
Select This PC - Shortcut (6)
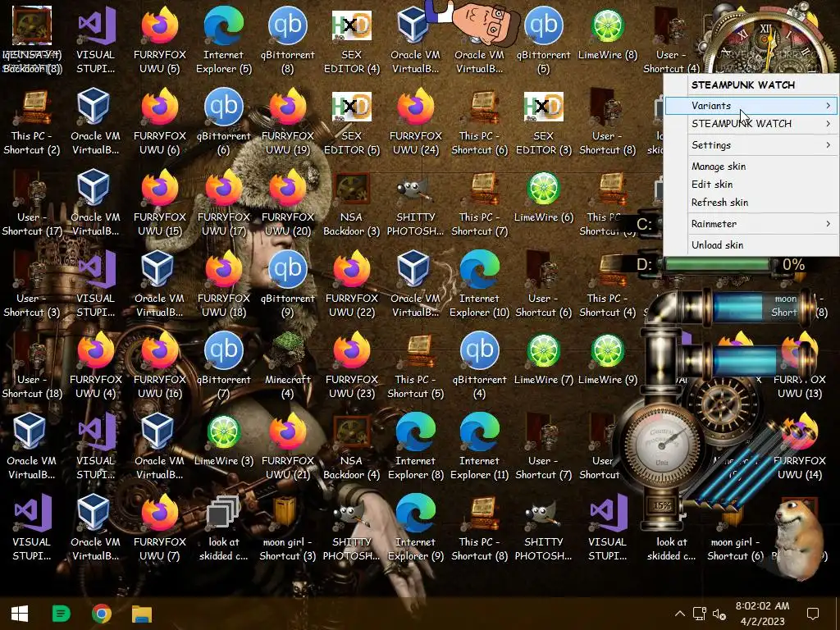tap(479, 122)
